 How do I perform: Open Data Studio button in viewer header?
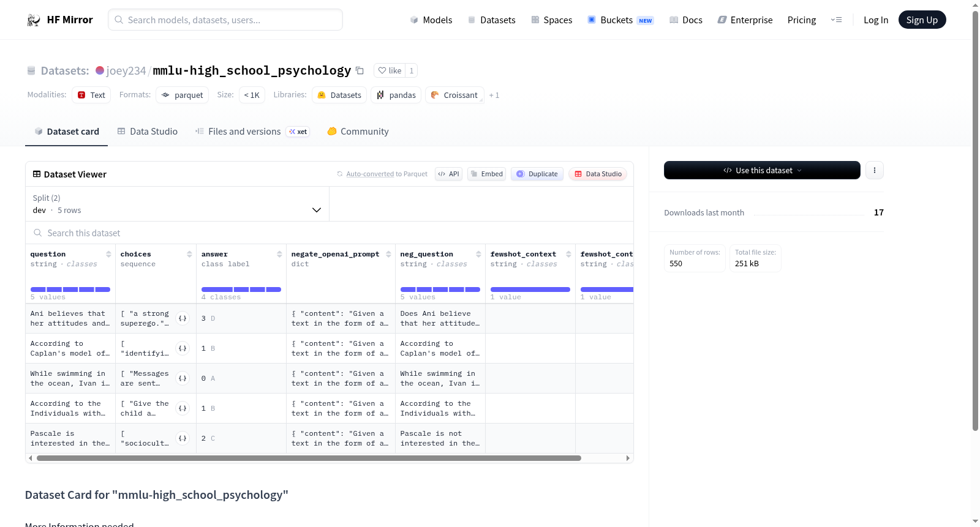598,174
